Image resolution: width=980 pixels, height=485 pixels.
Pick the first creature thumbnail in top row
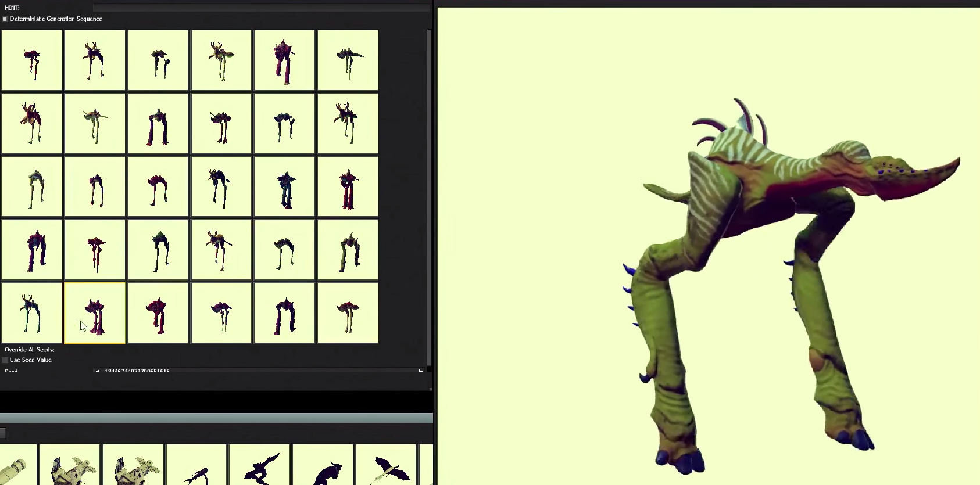[x=31, y=60]
